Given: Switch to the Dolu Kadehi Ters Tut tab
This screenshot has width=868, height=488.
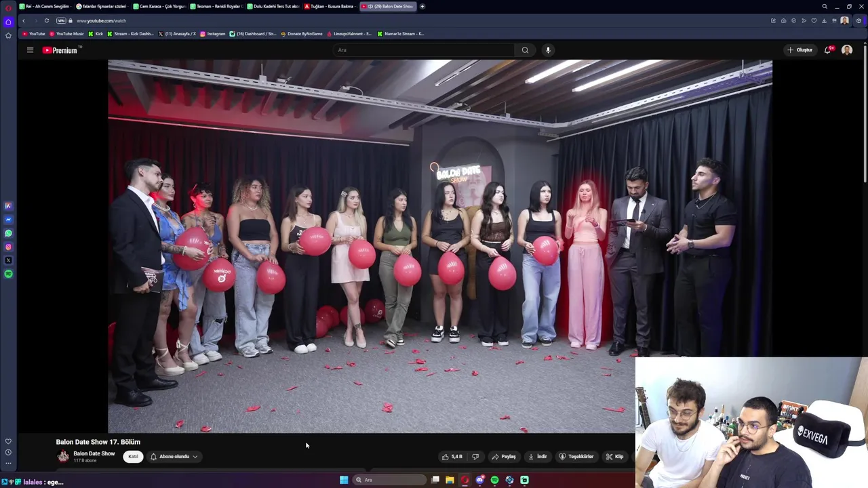Looking at the screenshot, I should pos(274,6).
